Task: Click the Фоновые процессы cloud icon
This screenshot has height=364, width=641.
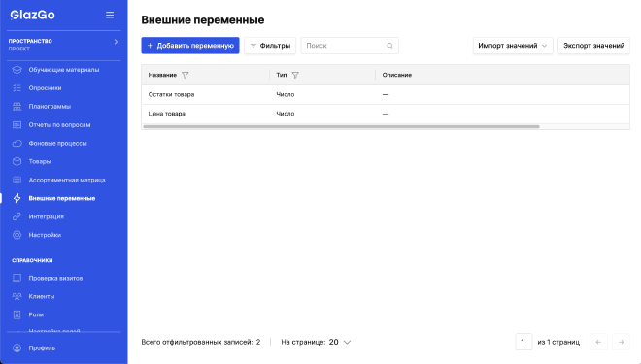Action: [17, 144]
